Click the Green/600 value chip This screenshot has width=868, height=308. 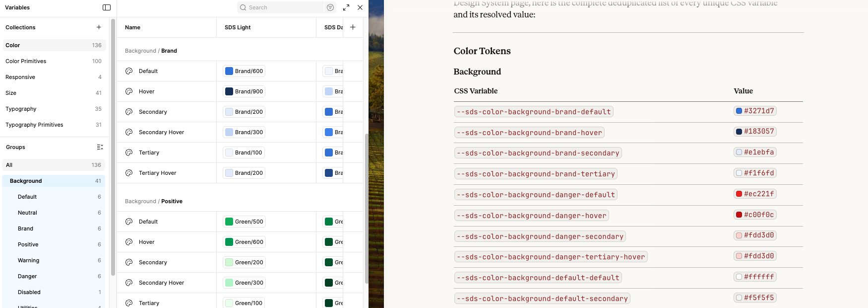(x=244, y=242)
